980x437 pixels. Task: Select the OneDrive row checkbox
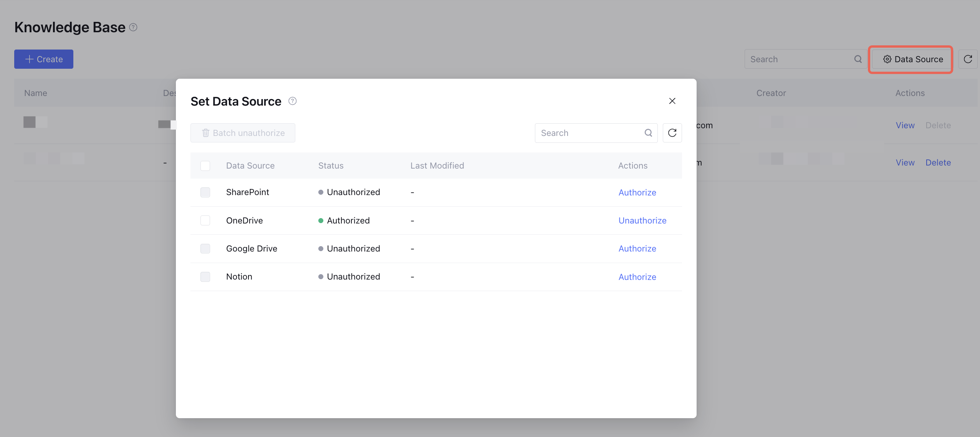pyautogui.click(x=205, y=220)
